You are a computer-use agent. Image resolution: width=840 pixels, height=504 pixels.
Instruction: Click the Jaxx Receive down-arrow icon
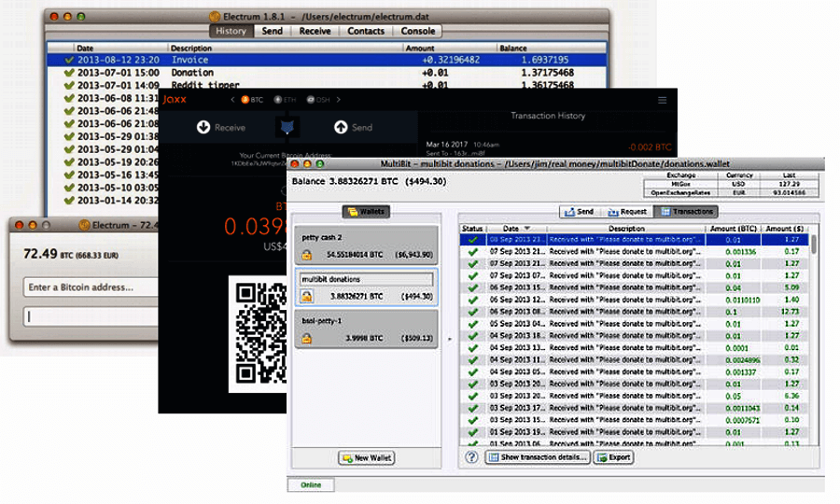[x=203, y=127]
